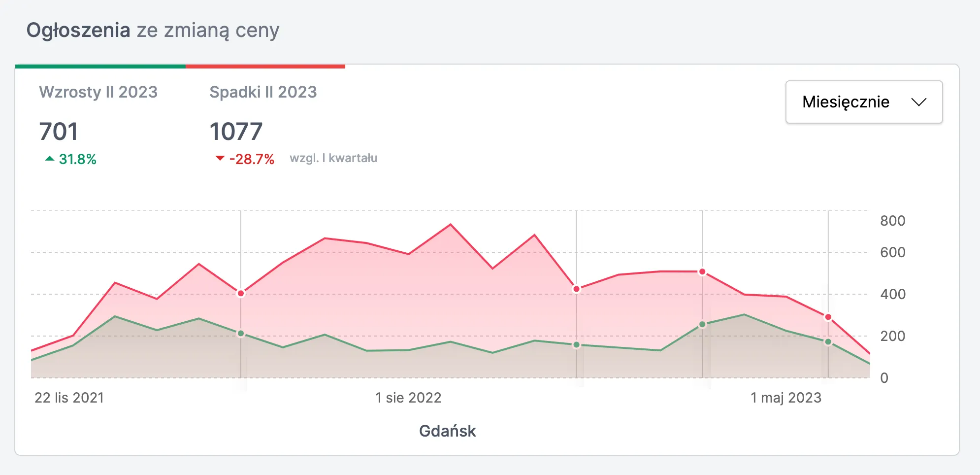Click the red bar above Spadki
Viewport: 980px width, 475px height.
point(265,66)
